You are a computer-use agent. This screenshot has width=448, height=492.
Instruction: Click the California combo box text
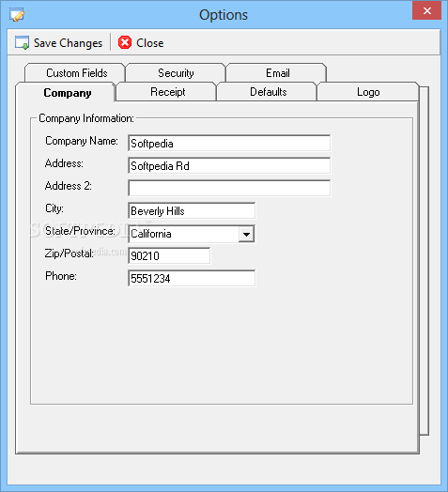(x=151, y=234)
